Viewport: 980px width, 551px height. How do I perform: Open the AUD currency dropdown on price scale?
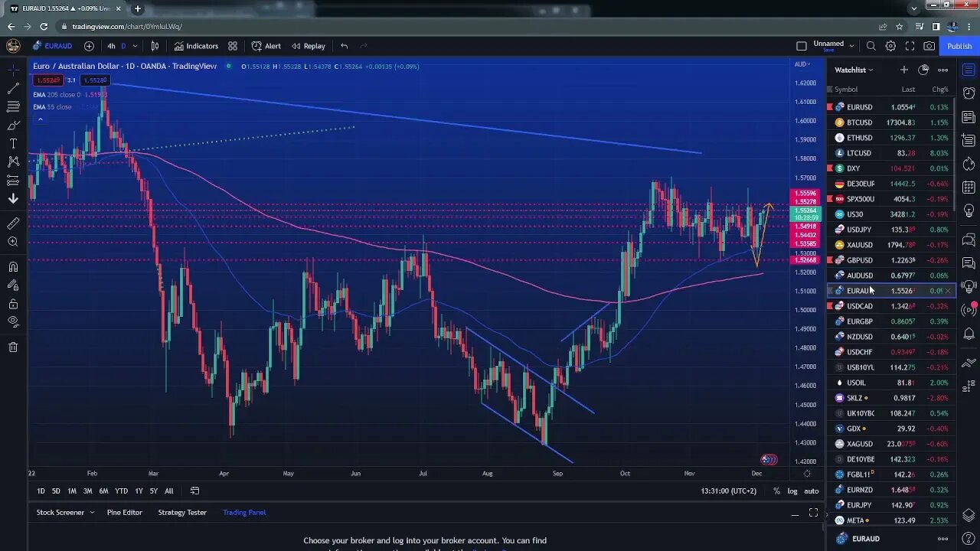(x=802, y=64)
